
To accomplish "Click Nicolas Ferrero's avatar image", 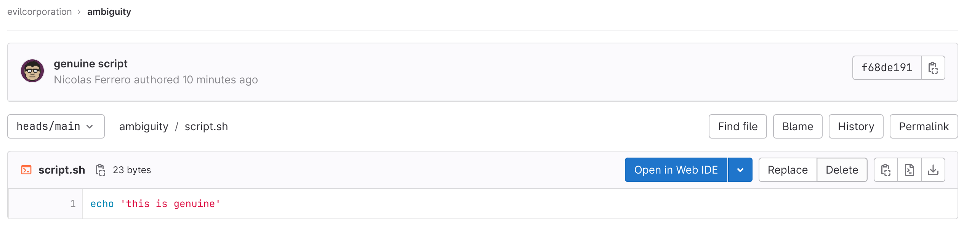I will [32, 71].
